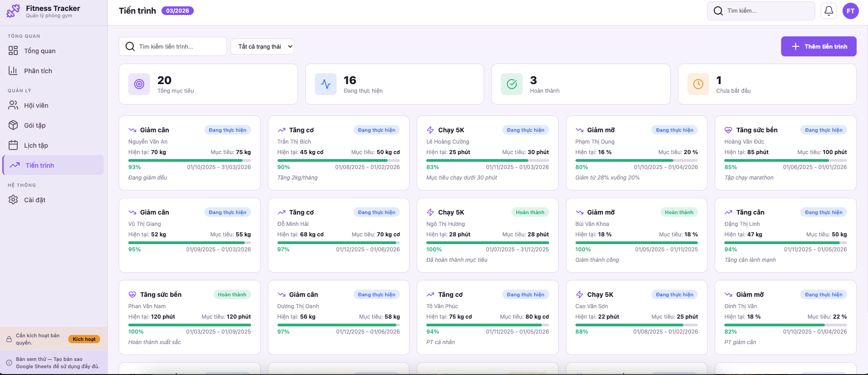Click the activity pulse icon for Đang thực hiện
The image size is (868, 375).
pos(326,84)
